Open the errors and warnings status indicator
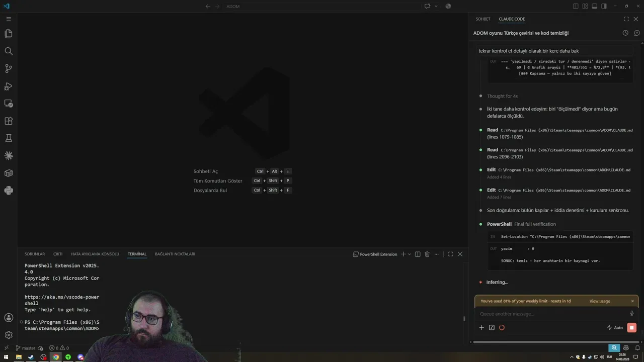This screenshot has width=644, height=362. 59,348
